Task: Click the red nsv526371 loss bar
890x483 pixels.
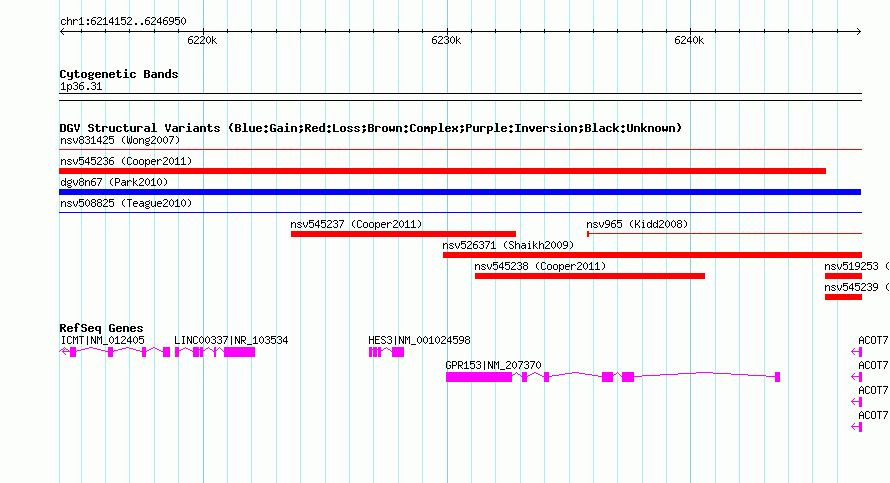Action: [652, 255]
